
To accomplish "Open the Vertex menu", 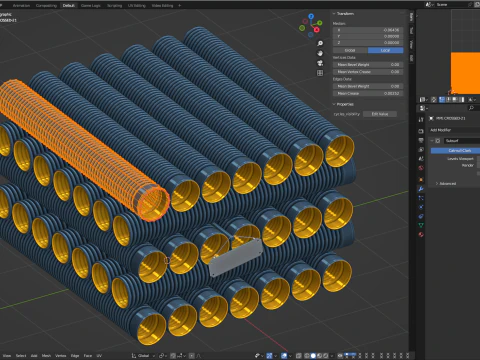I will coord(60,356).
